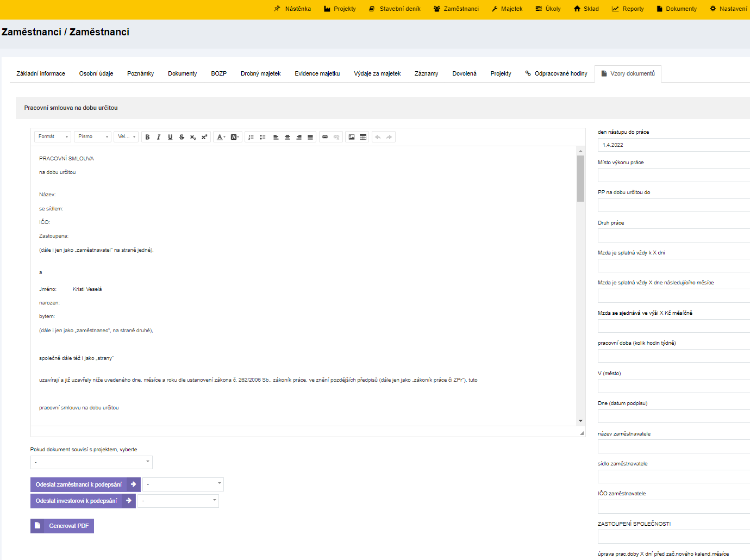750x560 pixels.
Task: Toggle strikethrough text formatting
Action: coord(182,137)
